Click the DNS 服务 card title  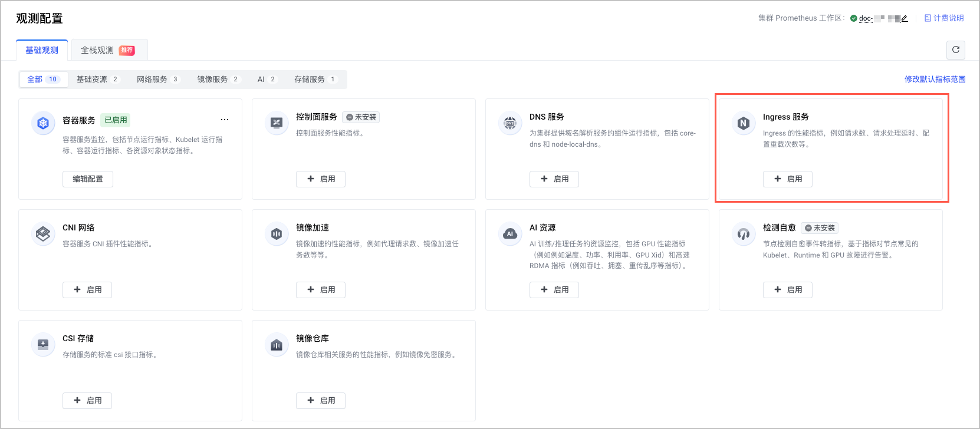(547, 117)
